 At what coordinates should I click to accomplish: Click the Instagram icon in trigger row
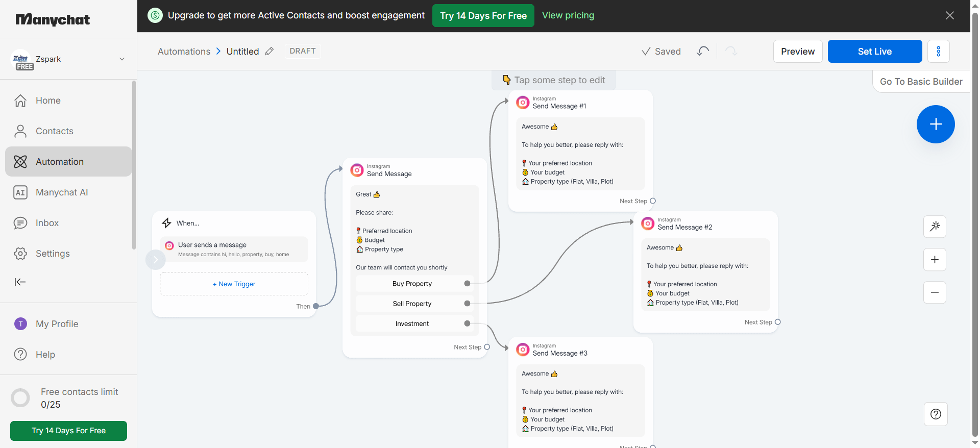[169, 245]
